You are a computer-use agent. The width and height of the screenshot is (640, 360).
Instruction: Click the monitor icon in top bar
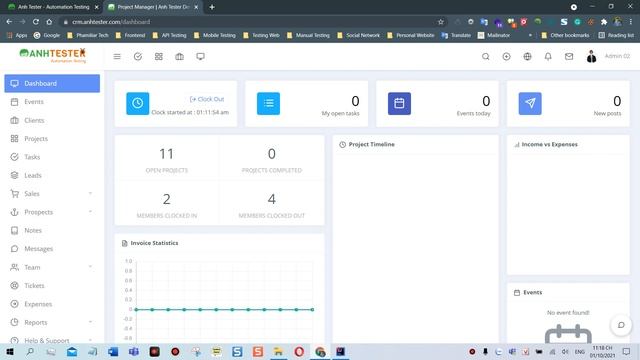[x=200, y=56]
